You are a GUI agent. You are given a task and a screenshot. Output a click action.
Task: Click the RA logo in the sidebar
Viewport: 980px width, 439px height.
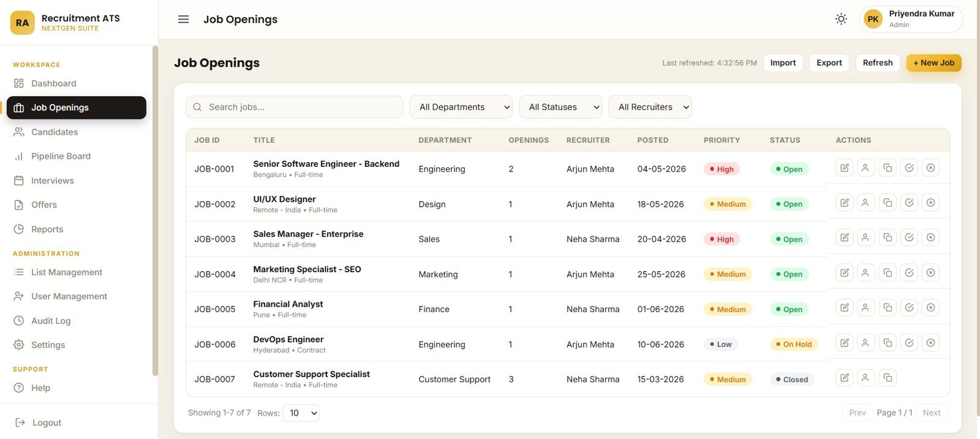tap(23, 23)
